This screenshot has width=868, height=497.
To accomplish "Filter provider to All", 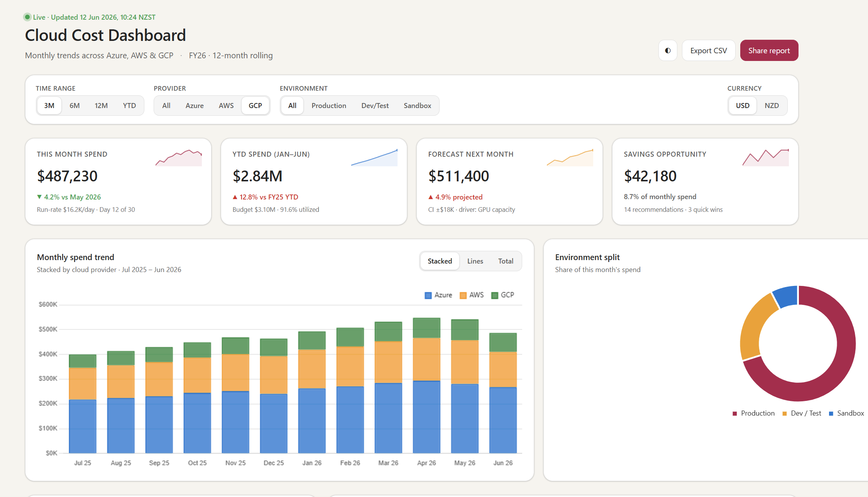I will [x=166, y=106].
